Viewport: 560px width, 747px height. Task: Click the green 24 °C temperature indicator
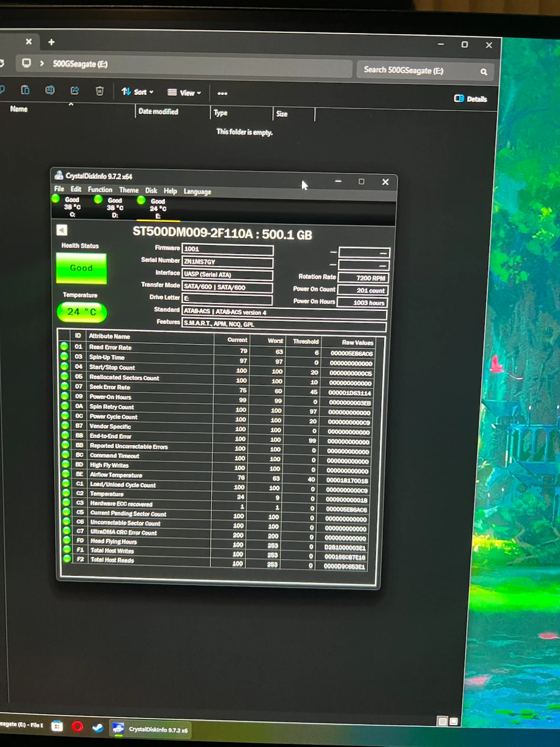82,312
